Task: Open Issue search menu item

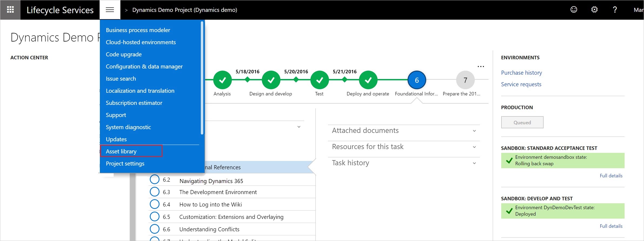Action: click(x=121, y=79)
